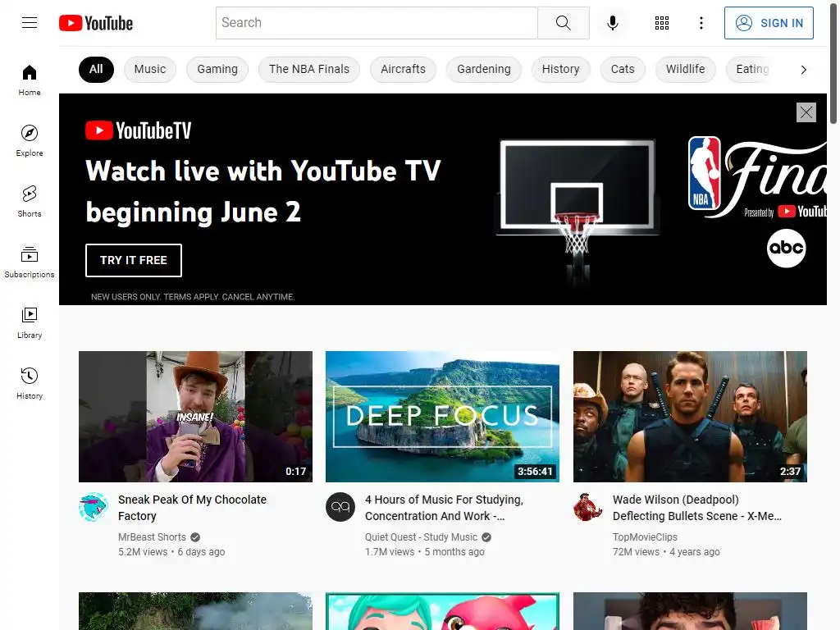Open the hamburger guide menu
Image resolution: width=840 pixels, height=630 pixels.
pos(30,22)
